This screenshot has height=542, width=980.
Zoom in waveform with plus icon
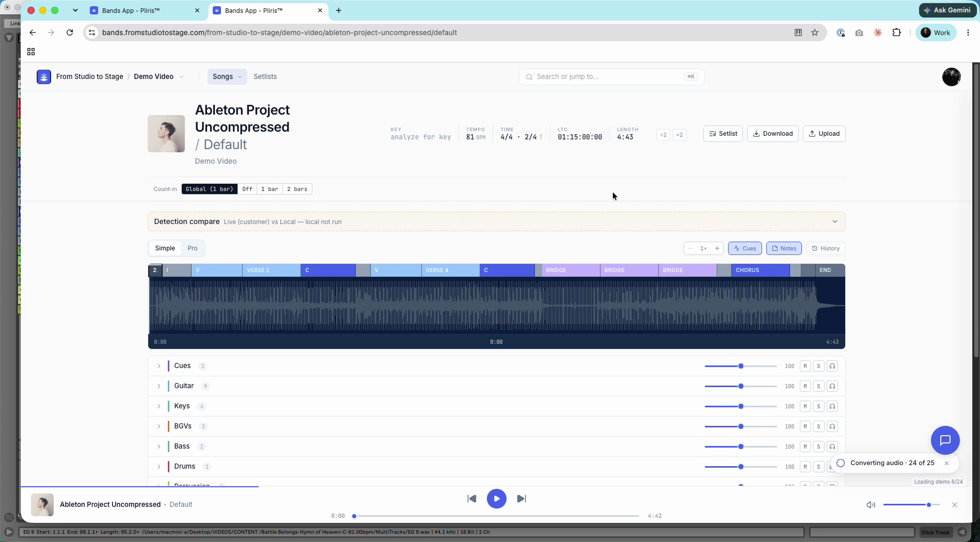click(x=717, y=248)
